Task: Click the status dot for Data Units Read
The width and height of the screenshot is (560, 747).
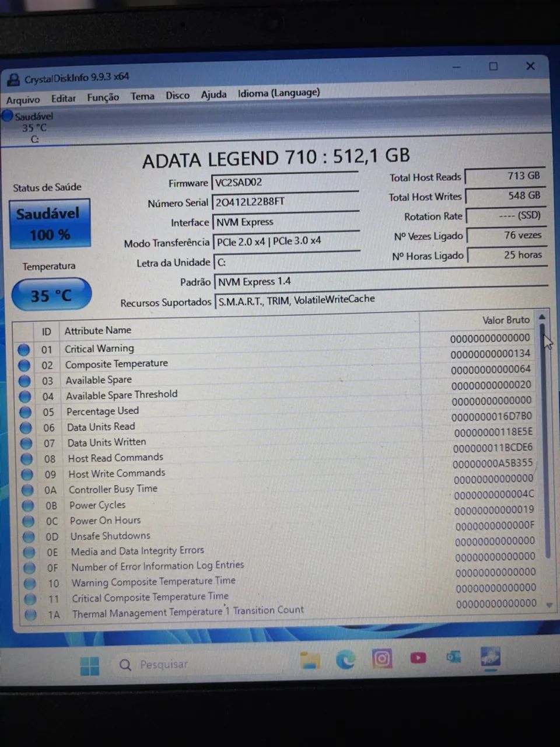Action: click(26, 428)
